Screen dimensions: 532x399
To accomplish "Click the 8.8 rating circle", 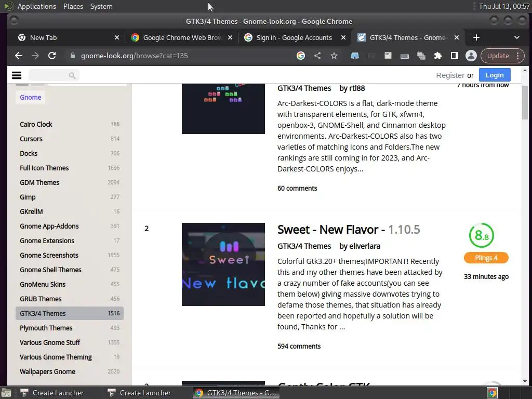I will coord(482,235).
